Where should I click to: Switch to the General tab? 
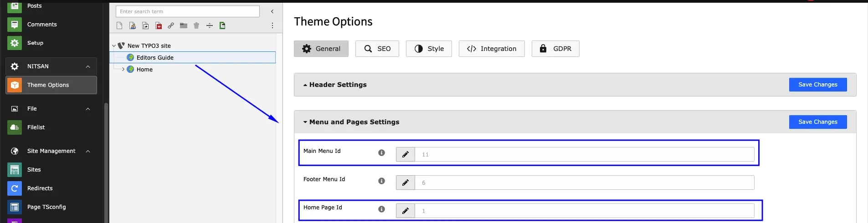coord(321,49)
